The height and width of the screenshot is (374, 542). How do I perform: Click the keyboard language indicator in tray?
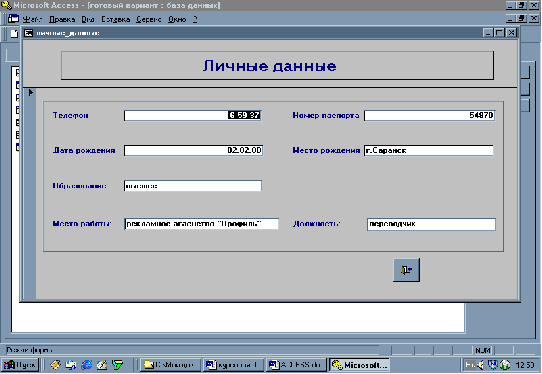pos(470,365)
